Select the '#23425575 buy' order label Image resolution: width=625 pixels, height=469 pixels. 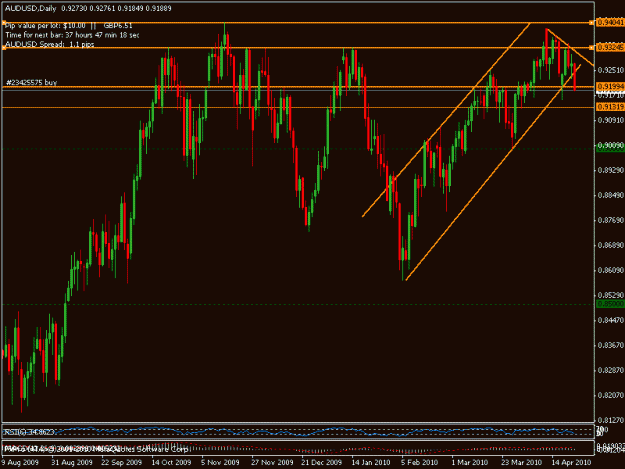click(x=31, y=82)
